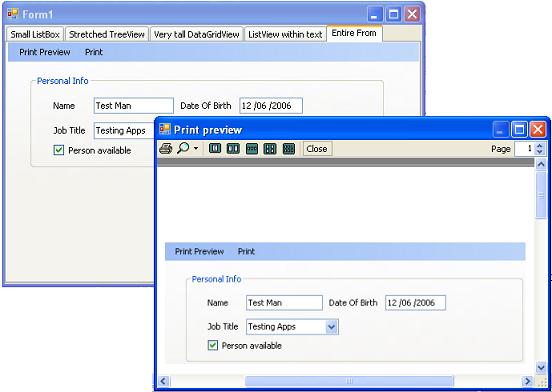Image resolution: width=552 pixels, height=392 pixels.
Task: Maximize the Form1 window
Action: [x=393, y=14]
